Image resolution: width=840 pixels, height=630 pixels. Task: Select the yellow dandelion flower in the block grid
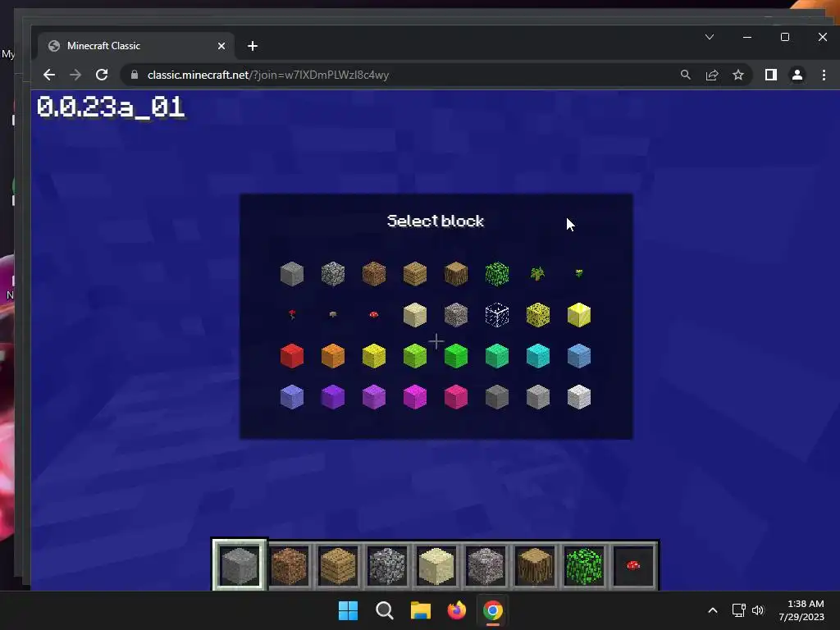tap(579, 273)
